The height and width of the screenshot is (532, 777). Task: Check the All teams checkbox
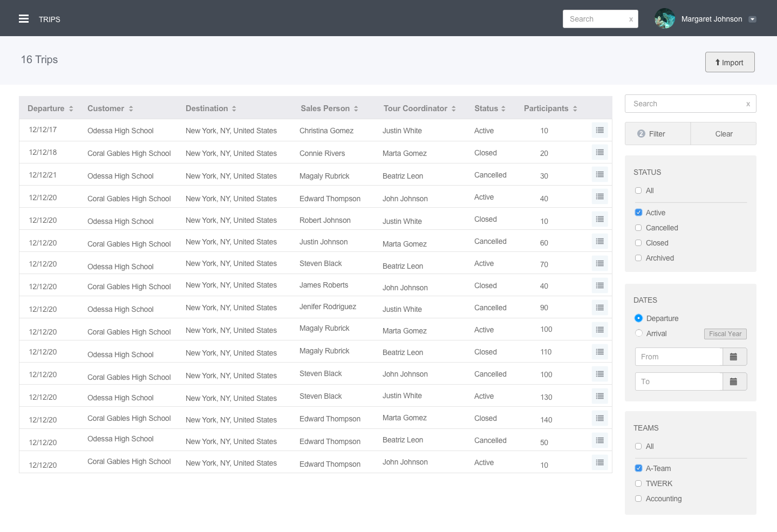638,446
